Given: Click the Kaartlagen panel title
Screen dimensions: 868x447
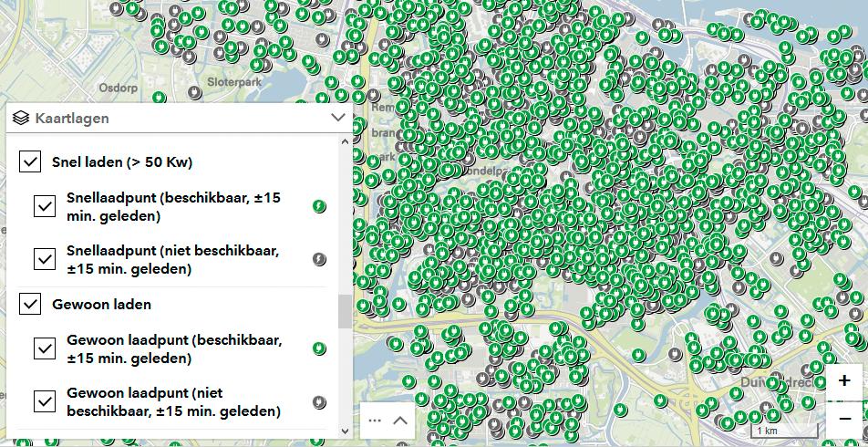Looking at the screenshot, I should coord(72,118).
